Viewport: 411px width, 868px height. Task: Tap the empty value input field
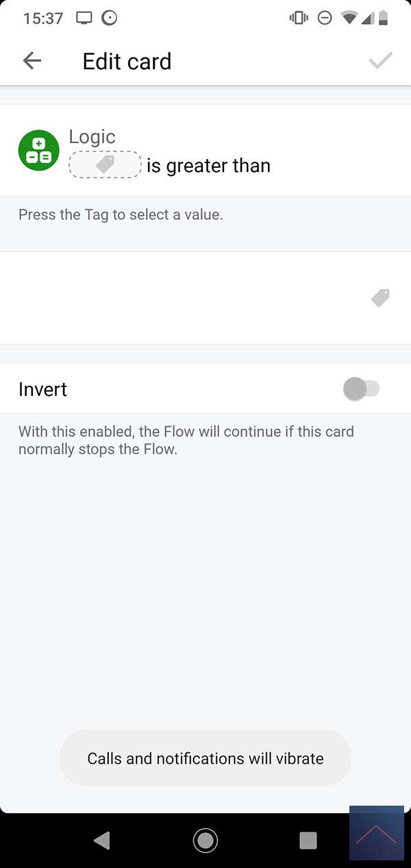[x=185, y=297]
